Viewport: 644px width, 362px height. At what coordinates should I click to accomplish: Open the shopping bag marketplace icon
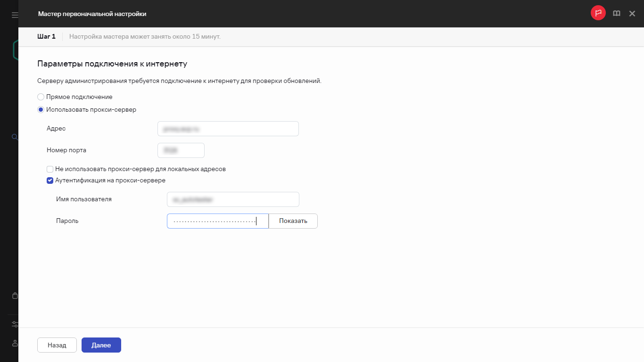tap(15, 296)
